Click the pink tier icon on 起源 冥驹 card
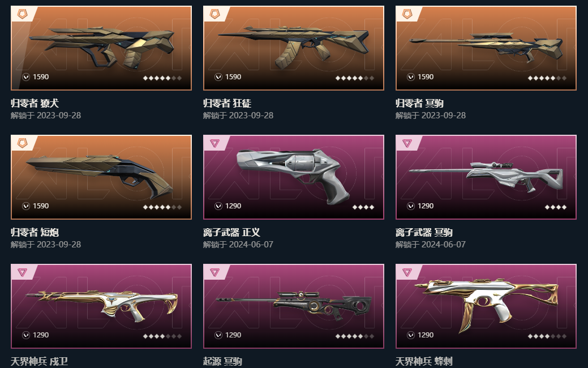Screen dimensions: 588x368 215,272
